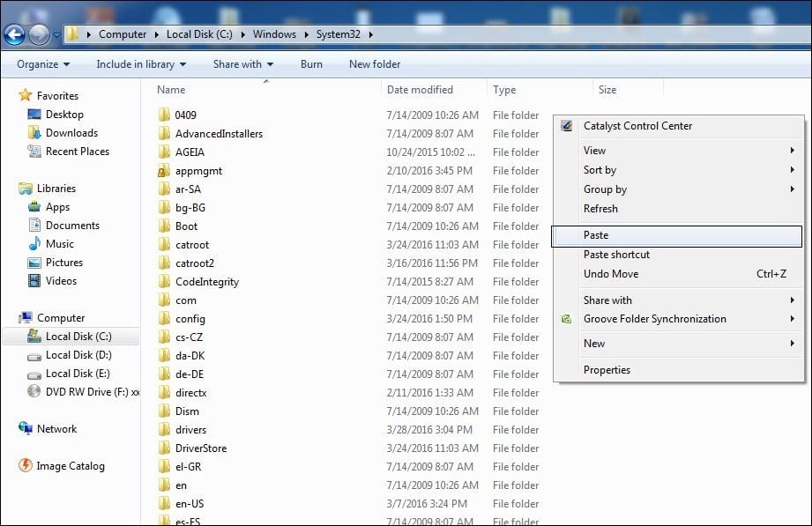Click the Groove Folder Synchronization icon
The width and height of the screenshot is (812, 526).
(567, 319)
